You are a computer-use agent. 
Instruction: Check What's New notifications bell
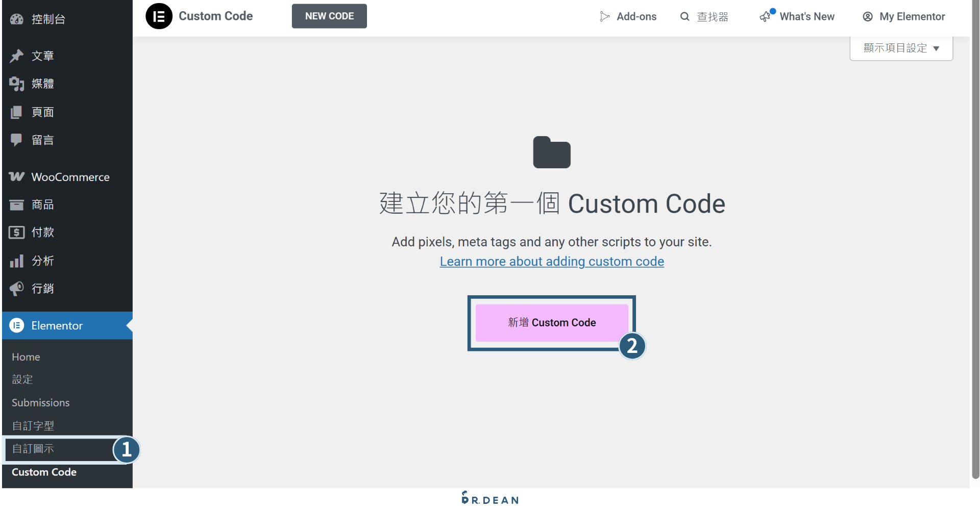766,16
